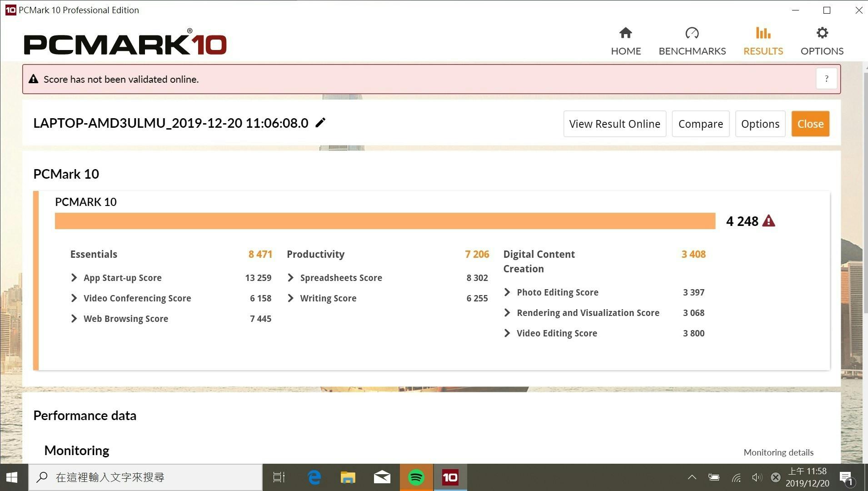Switch to Spotify on the taskbar
The height and width of the screenshot is (491, 868).
[416, 477]
